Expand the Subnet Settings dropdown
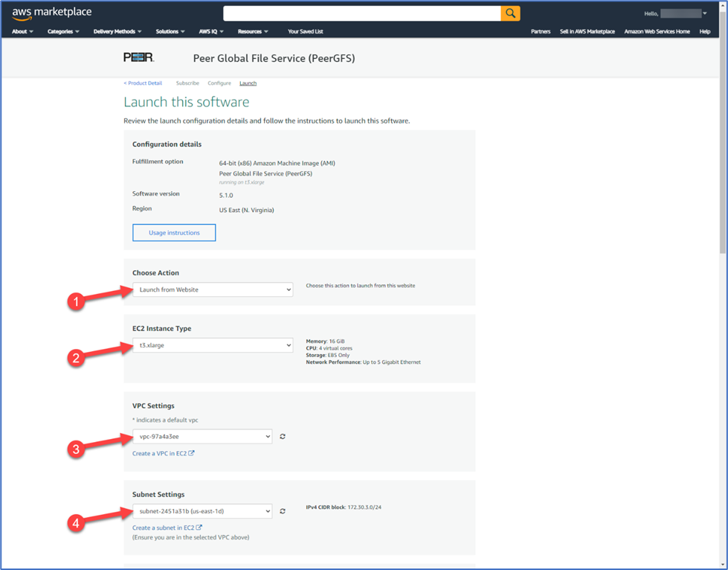Image resolution: width=728 pixels, height=570 pixels. click(202, 511)
